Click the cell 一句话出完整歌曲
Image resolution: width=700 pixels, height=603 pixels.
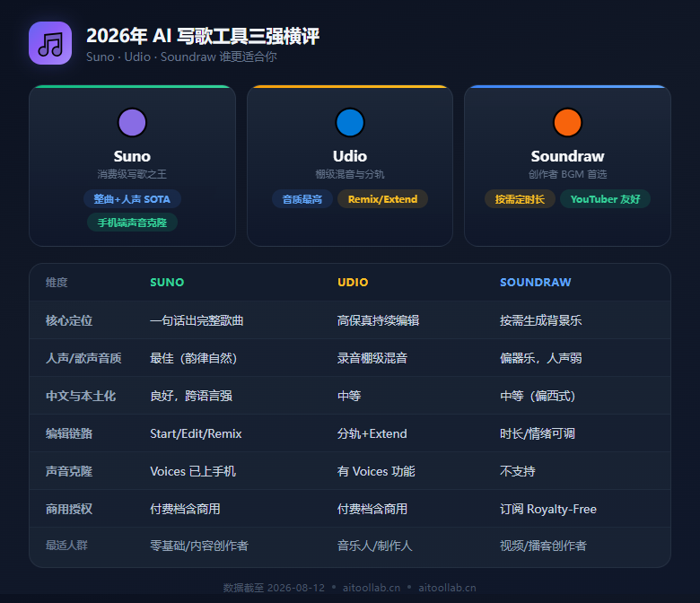pyautogui.click(x=197, y=320)
